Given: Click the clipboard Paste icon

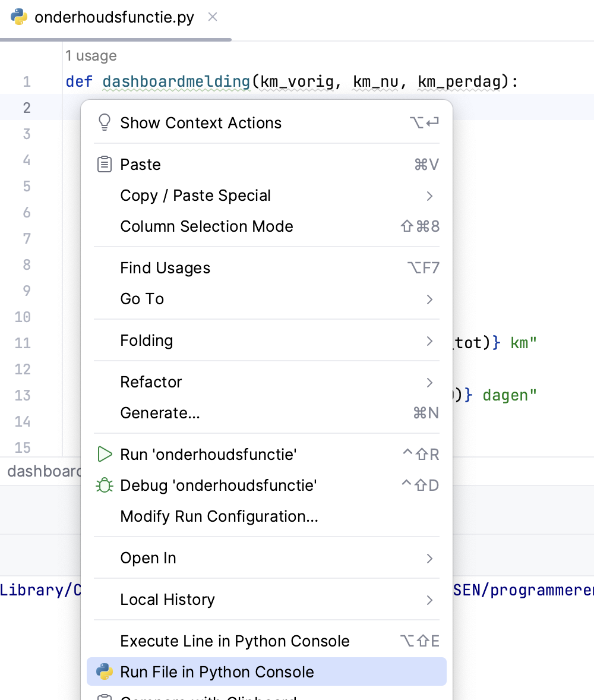Looking at the screenshot, I should pyautogui.click(x=105, y=165).
